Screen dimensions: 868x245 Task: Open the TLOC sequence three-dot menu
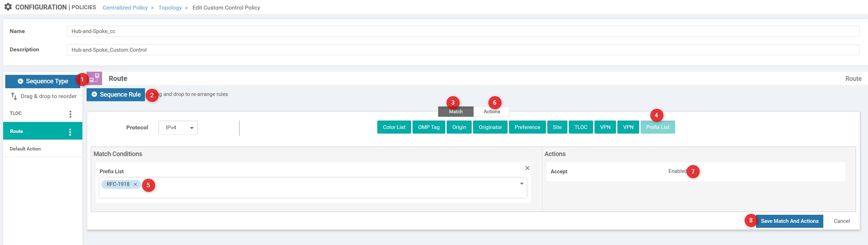70,114
